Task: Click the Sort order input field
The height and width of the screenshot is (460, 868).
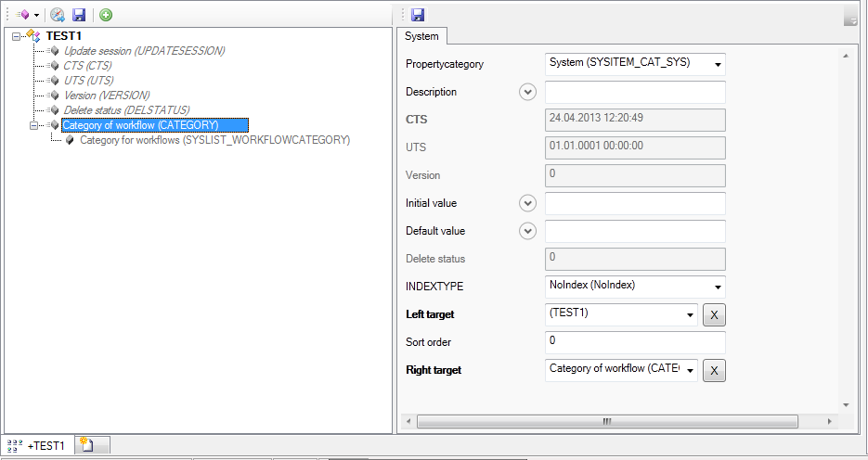Action: tap(635, 341)
